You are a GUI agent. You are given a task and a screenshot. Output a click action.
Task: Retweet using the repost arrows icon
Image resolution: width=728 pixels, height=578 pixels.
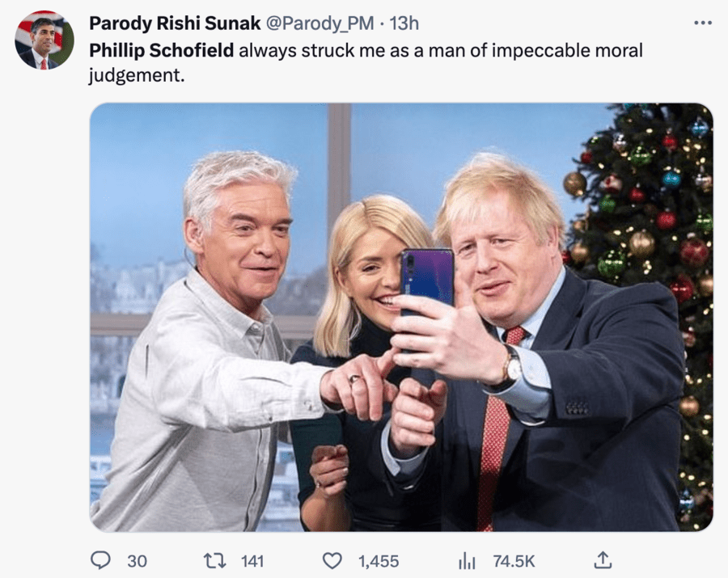215,561
